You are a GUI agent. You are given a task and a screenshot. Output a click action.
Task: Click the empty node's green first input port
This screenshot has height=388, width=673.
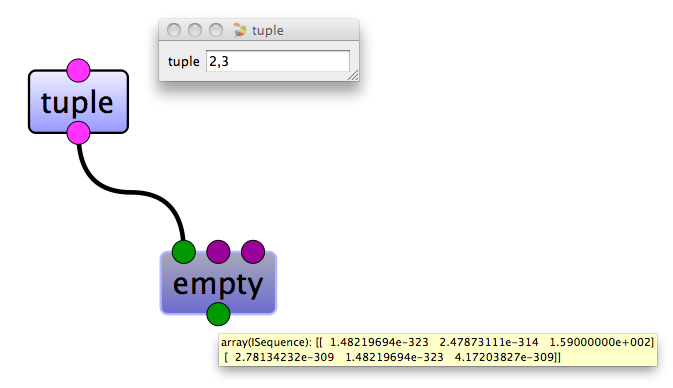(x=184, y=252)
